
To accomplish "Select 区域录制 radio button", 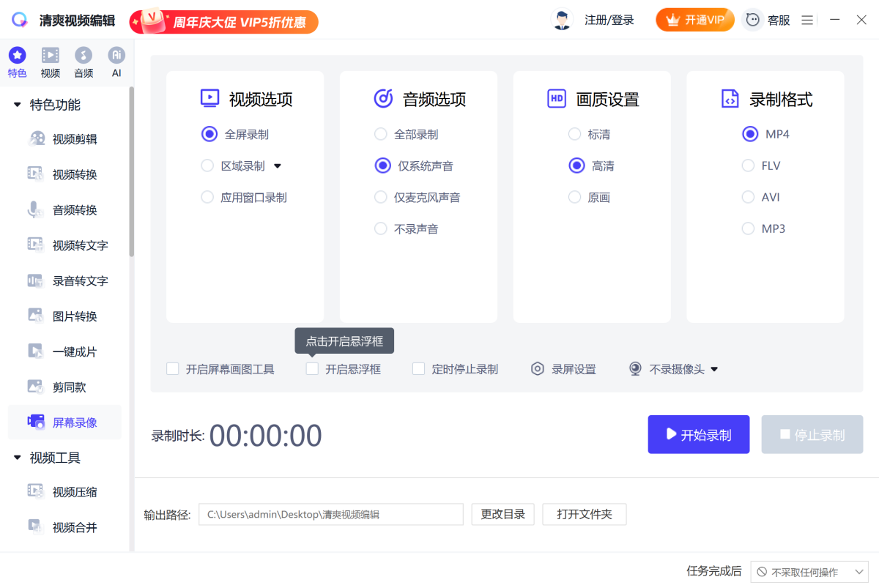I will coord(207,166).
